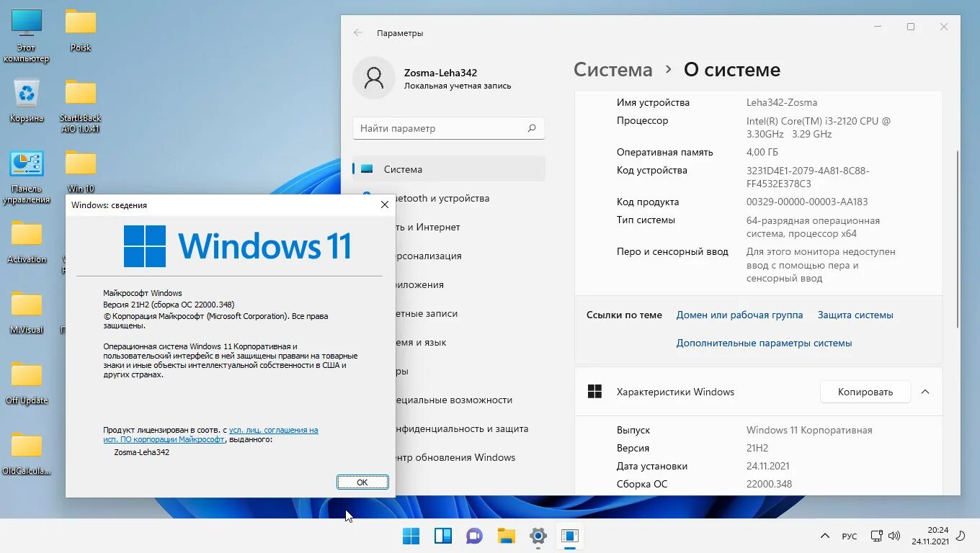The image size is (980, 553).
Task: Show hidden tray icons chevron
Action: pyautogui.click(x=824, y=536)
